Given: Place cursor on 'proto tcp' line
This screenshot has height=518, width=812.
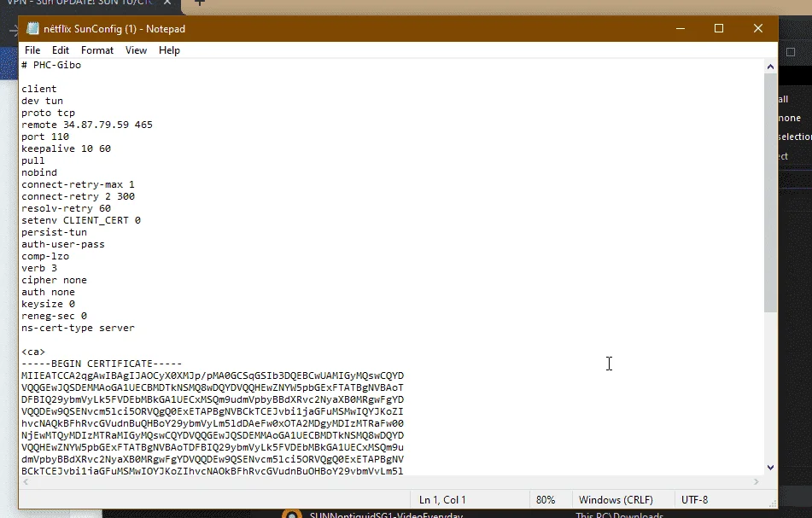Looking at the screenshot, I should coord(48,113).
